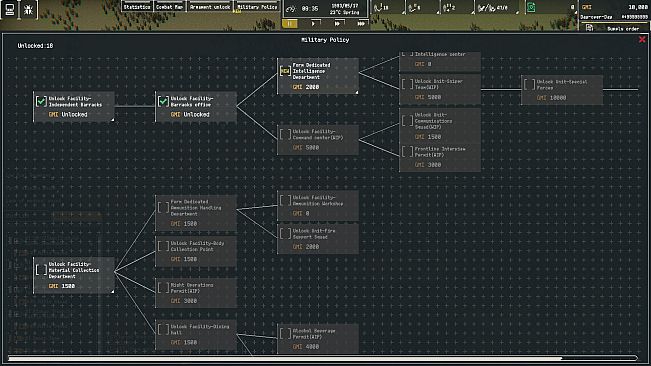Click the 'Unlocked:18' counter text
Image resolution: width=651 pixels, height=366 pixels.
[35, 46]
